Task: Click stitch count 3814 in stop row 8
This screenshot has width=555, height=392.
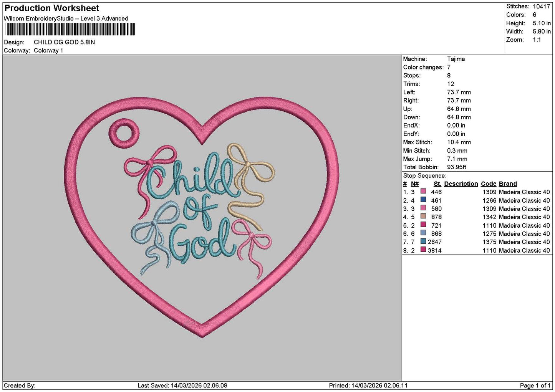Action: click(435, 250)
